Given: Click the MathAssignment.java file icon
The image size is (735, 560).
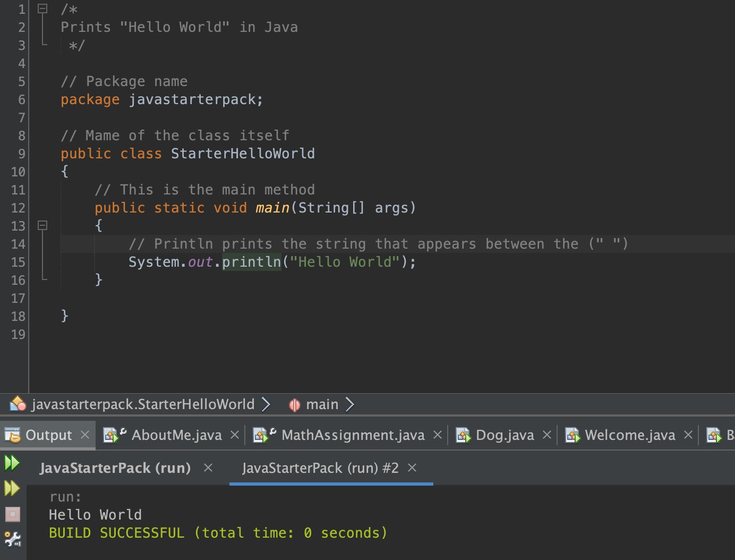Looking at the screenshot, I should click(x=264, y=435).
